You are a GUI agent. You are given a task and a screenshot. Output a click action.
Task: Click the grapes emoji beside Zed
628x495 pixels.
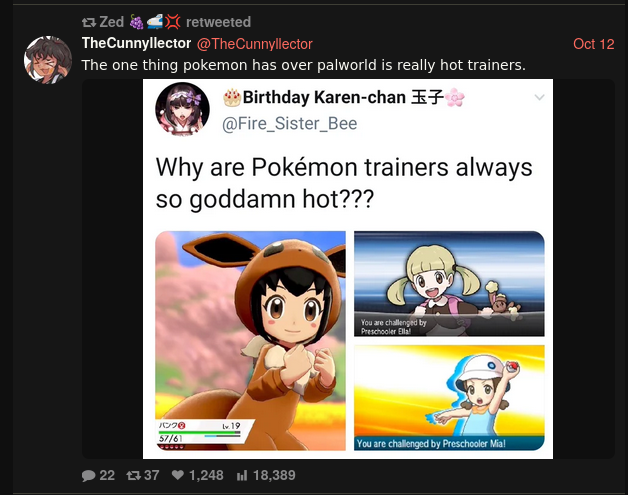coord(136,22)
